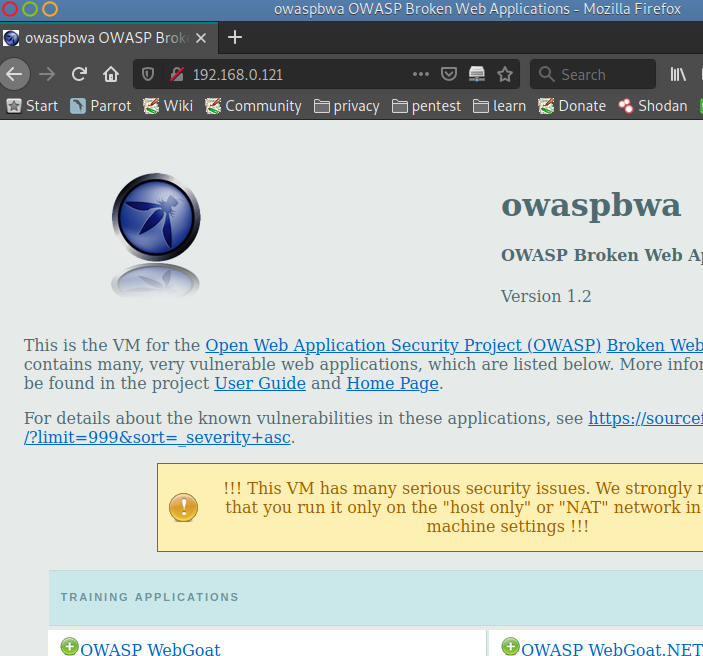The image size is (703, 656).
Task: Click the forward arrow navigation button
Action: [x=47, y=74]
